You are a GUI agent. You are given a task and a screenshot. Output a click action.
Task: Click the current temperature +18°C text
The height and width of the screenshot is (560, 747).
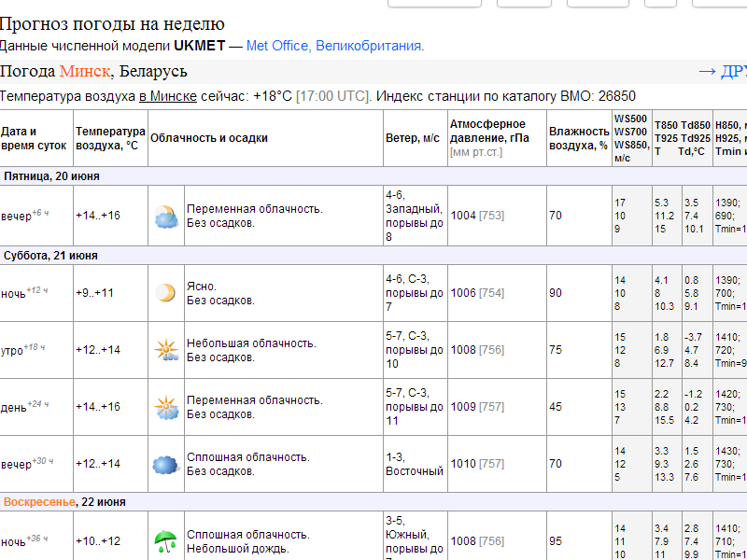(273, 96)
